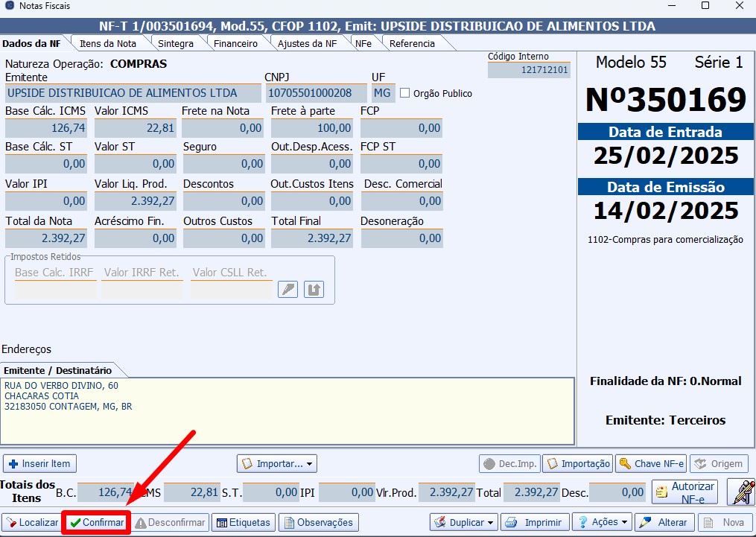Click the Alterar button
Screen dimensions: 756x537
664,522
